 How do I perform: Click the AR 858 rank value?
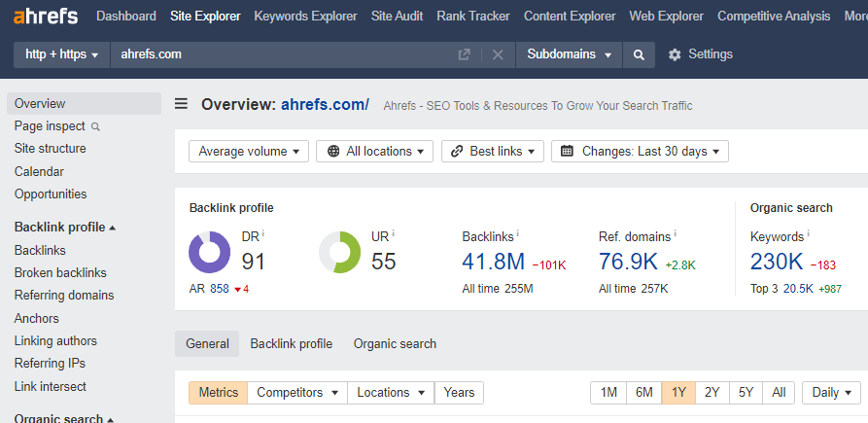pyautogui.click(x=220, y=289)
